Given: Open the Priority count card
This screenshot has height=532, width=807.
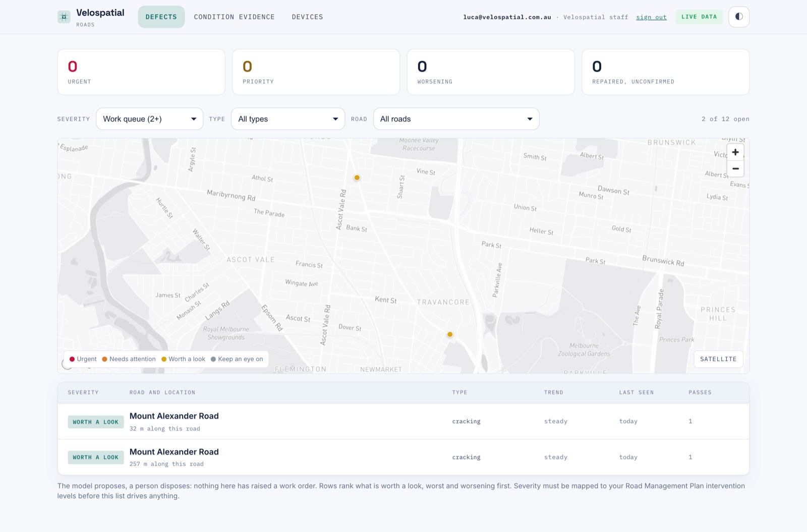Looking at the screenshot, I should pos(316,72).
